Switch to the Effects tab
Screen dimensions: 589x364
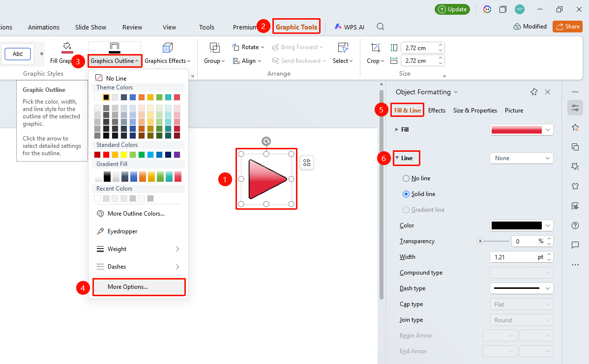point(437,111)
